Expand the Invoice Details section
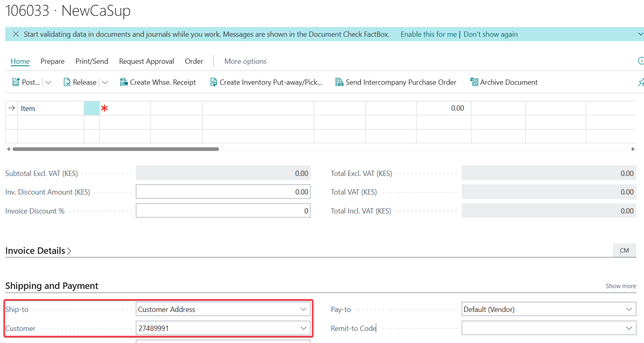 coord(38,251)
